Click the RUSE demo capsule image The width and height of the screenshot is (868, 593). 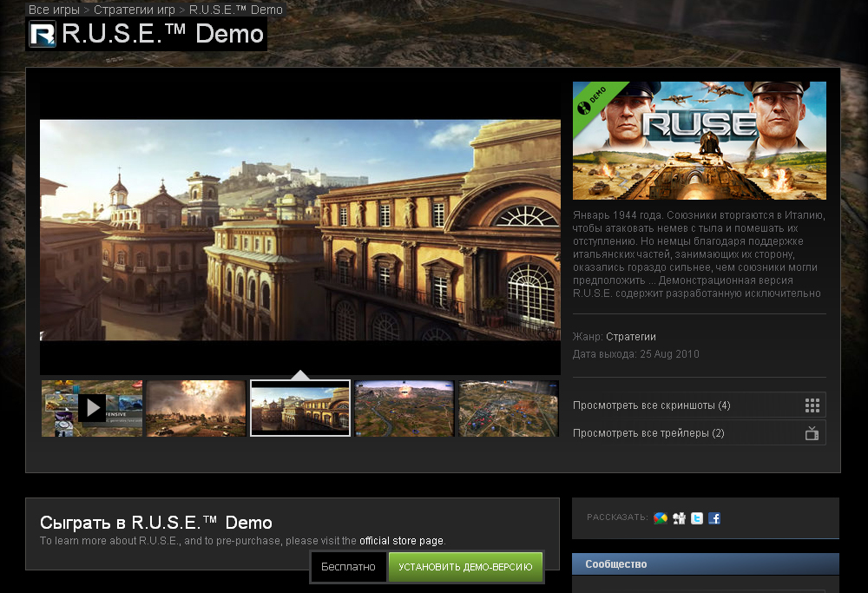[x=699, y=141]
